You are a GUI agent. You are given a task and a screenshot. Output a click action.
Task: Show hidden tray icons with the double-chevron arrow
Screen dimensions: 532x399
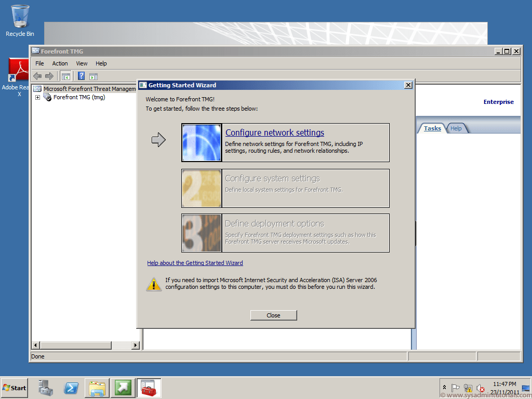point(445,388)
